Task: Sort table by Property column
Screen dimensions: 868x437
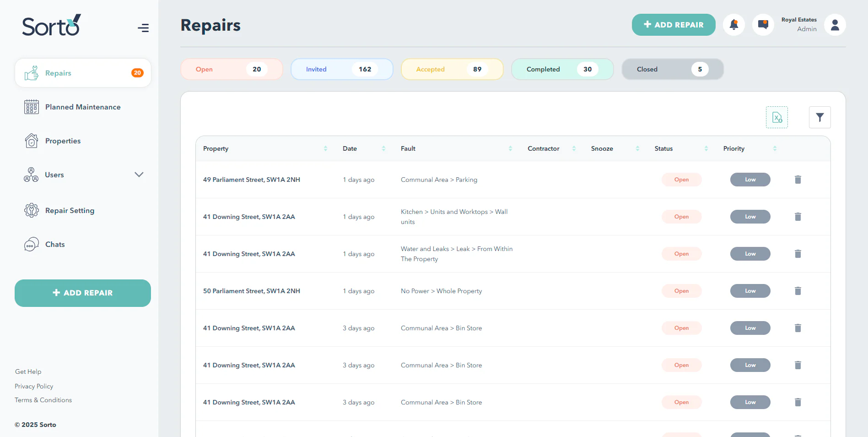Action: click(x=325, y=148)
